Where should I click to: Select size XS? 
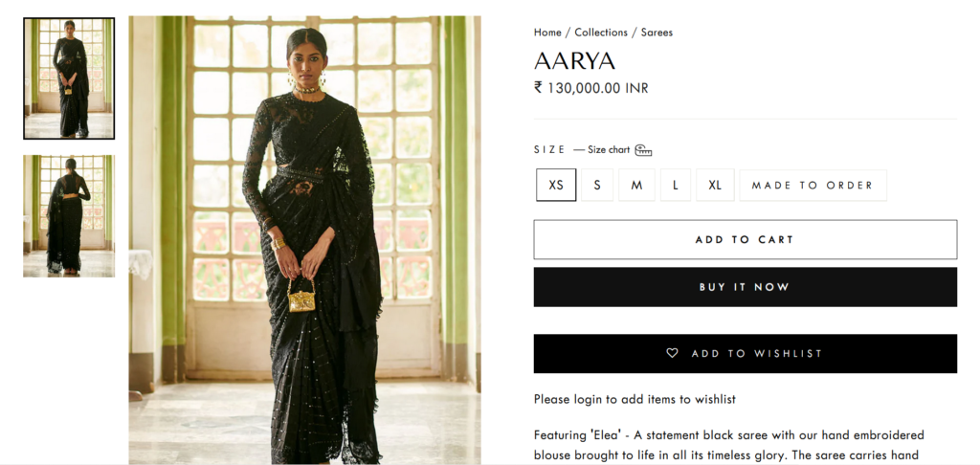556,185
